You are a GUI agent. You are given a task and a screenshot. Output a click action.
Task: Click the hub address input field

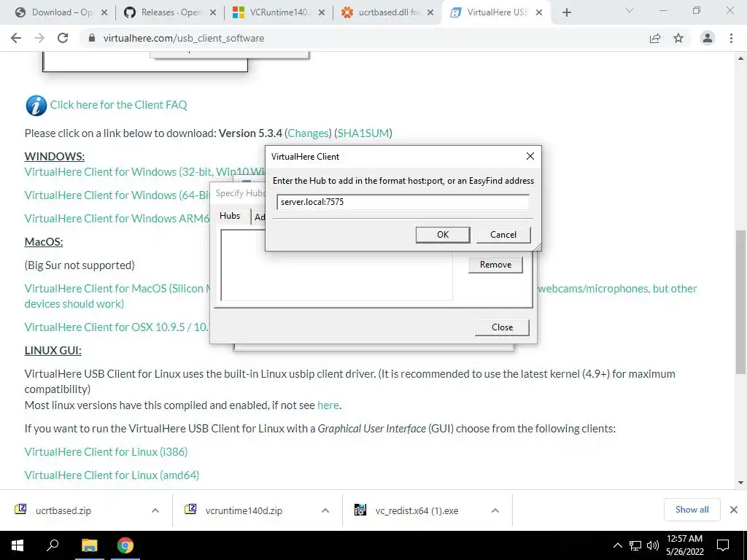(403, 202)
